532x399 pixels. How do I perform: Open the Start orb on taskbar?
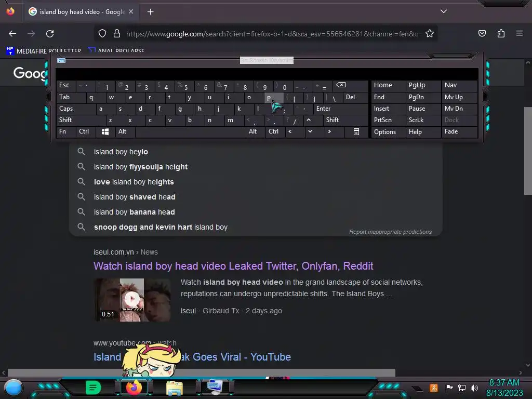pos(14,388)
